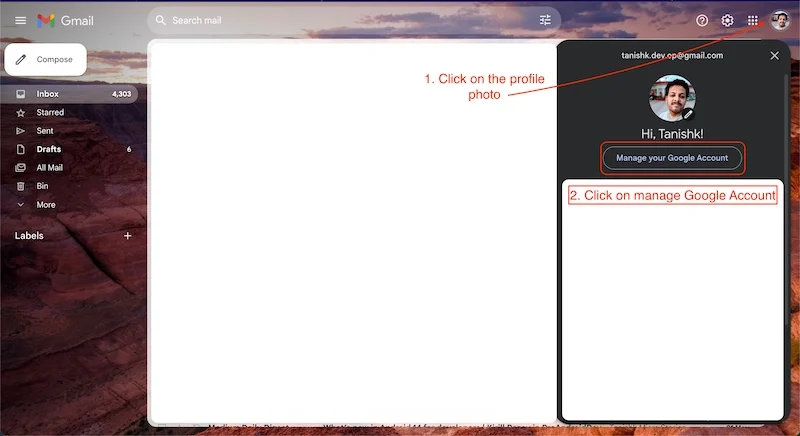800x436 pixels.
Task: Click the Starred star icon
Action: [20, 113]
